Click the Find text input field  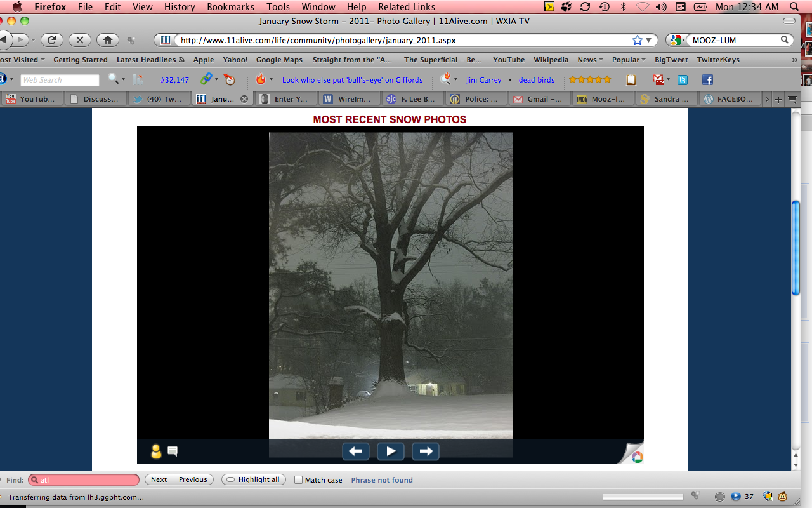coord(88,480)
